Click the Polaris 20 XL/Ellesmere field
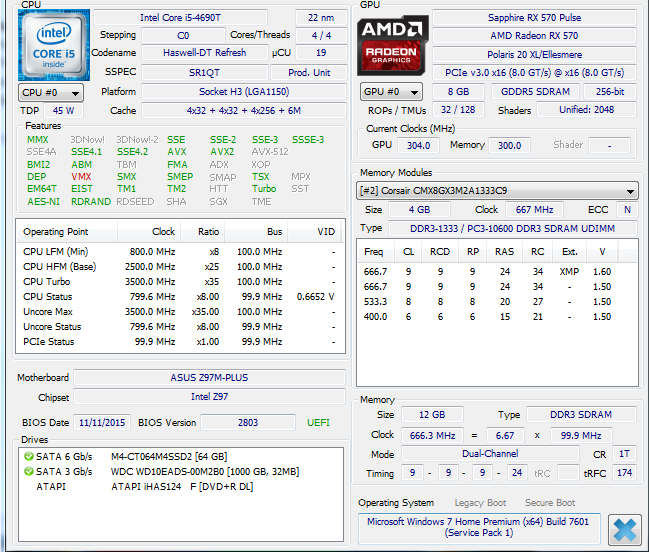The image size is (649, 552). click(x=534, y=55)
